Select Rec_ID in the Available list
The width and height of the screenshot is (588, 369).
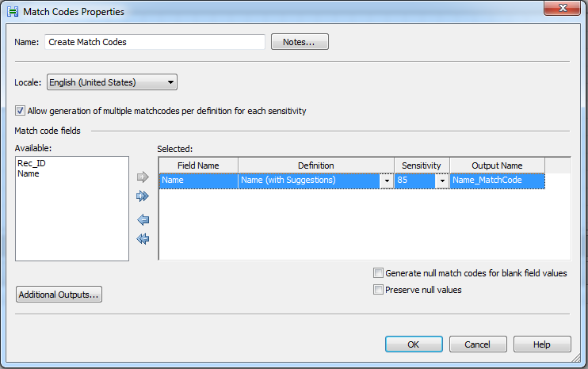(x=30, y=163)
